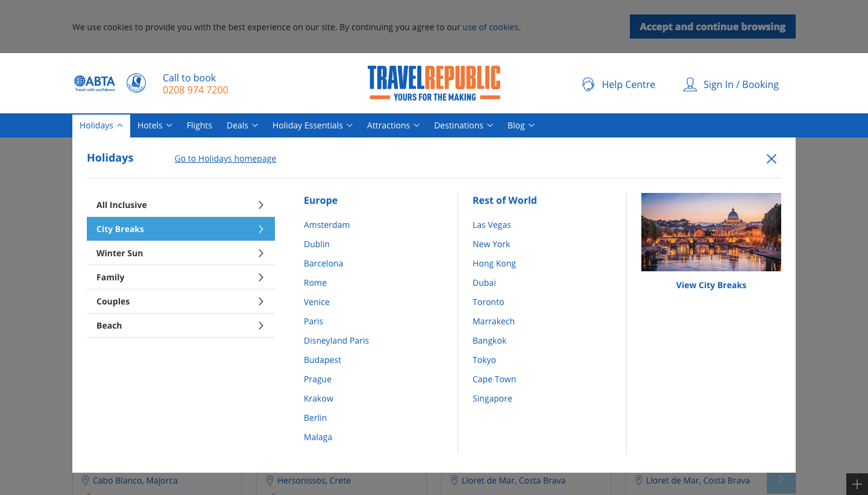Accept and continue browsing cookies
The width and height of the screenshot is (868, 495).
(x=712, y=27)
